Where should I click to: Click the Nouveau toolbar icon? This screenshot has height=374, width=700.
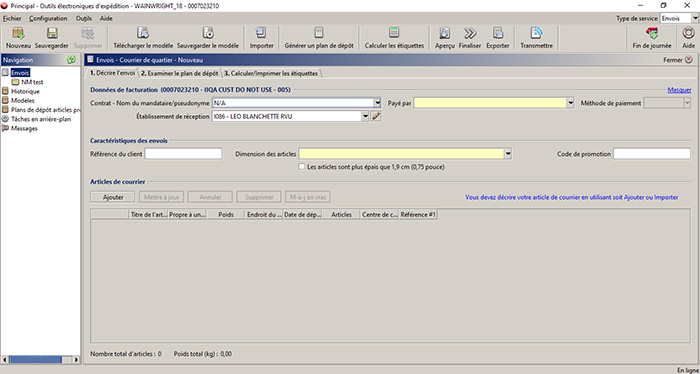click(x=18, y=33)
